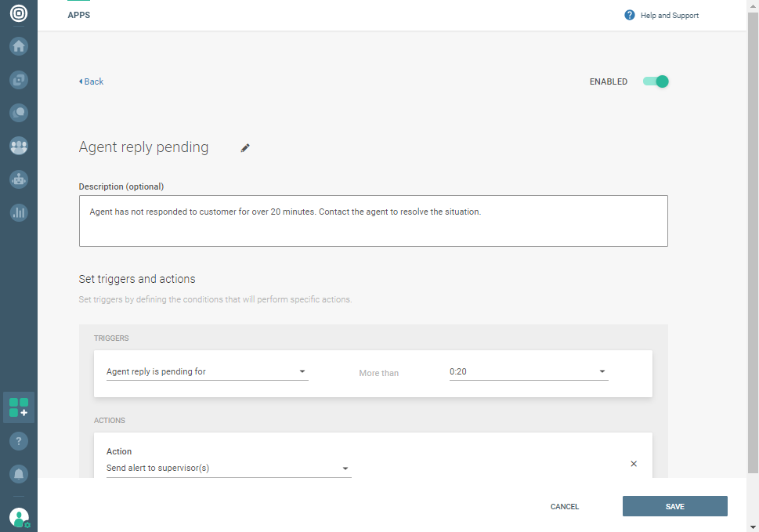Click the Home icon in the sidebar
Viewport: 759px width, 532px height.
[x=19, y=46]
